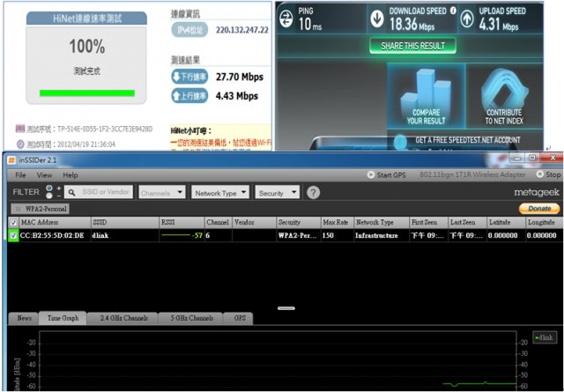Click the download speed arrow icon
The width and height of the screenshot is (564, 392).
[x=377, y=19]
